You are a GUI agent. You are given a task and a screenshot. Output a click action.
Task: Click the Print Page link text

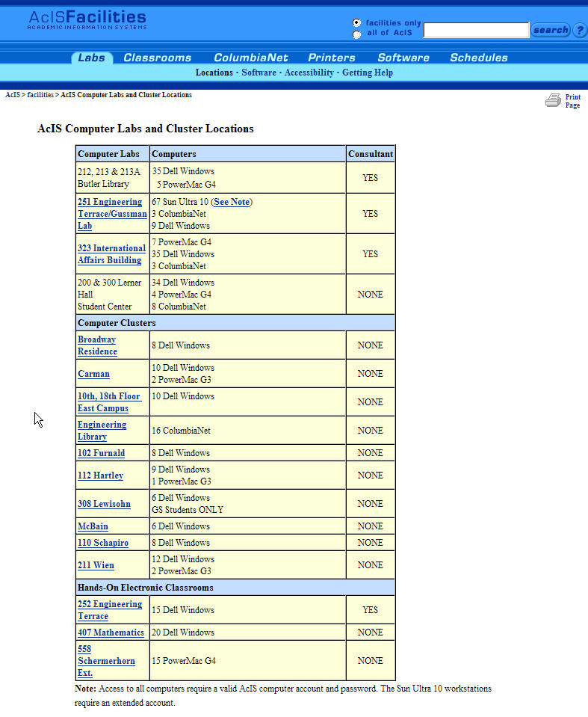coord(572,101)
